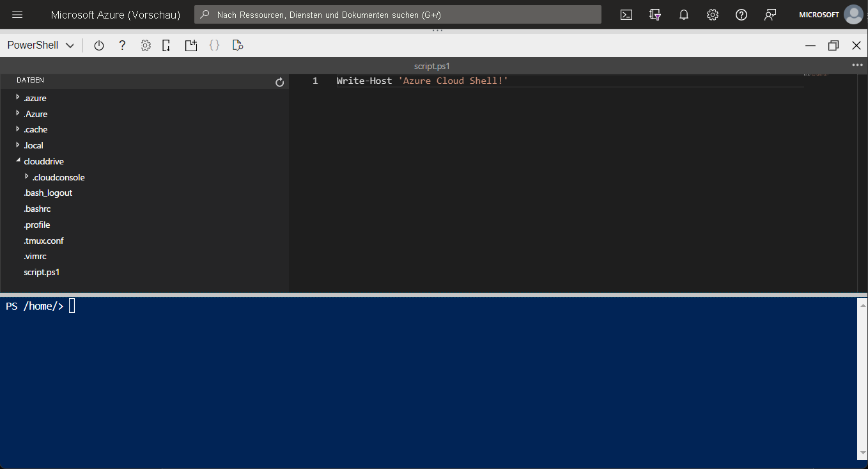This screenshot has height=469, width=868.
Task: Open script.ps1 in the file tree
Action: tap(42, 272)
